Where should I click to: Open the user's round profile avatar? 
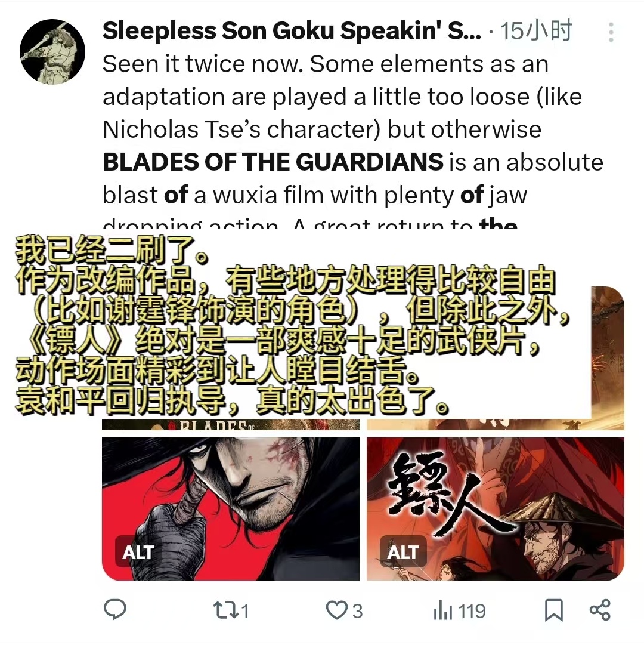point(52,52)
